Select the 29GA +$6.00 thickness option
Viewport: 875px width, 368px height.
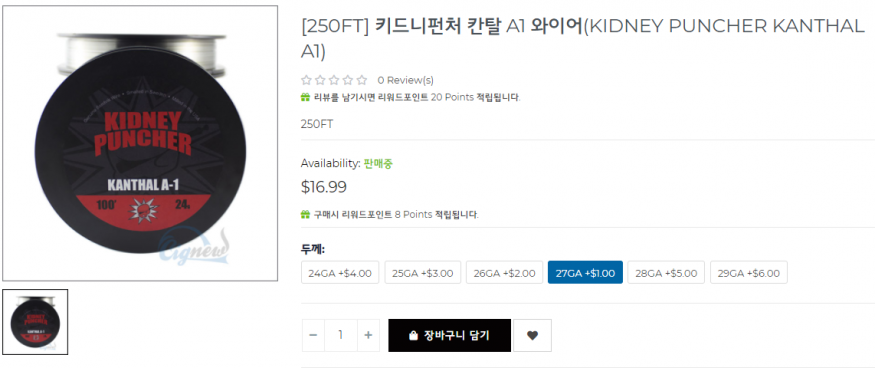[x=749, y=273]
